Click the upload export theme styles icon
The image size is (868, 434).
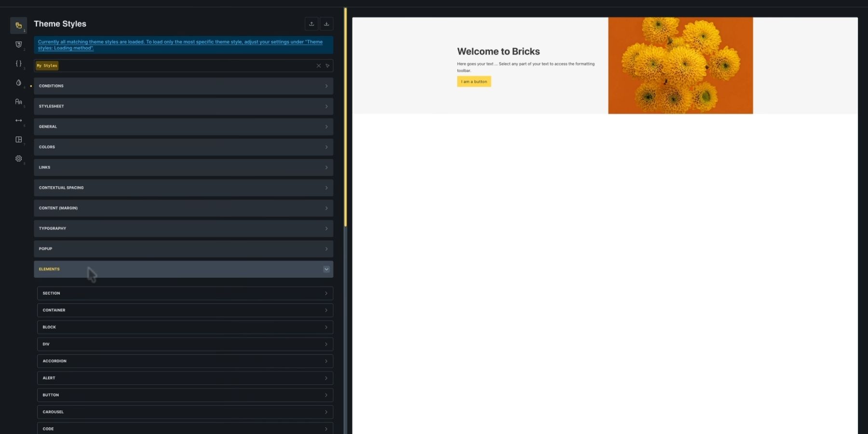click(312, 24)
